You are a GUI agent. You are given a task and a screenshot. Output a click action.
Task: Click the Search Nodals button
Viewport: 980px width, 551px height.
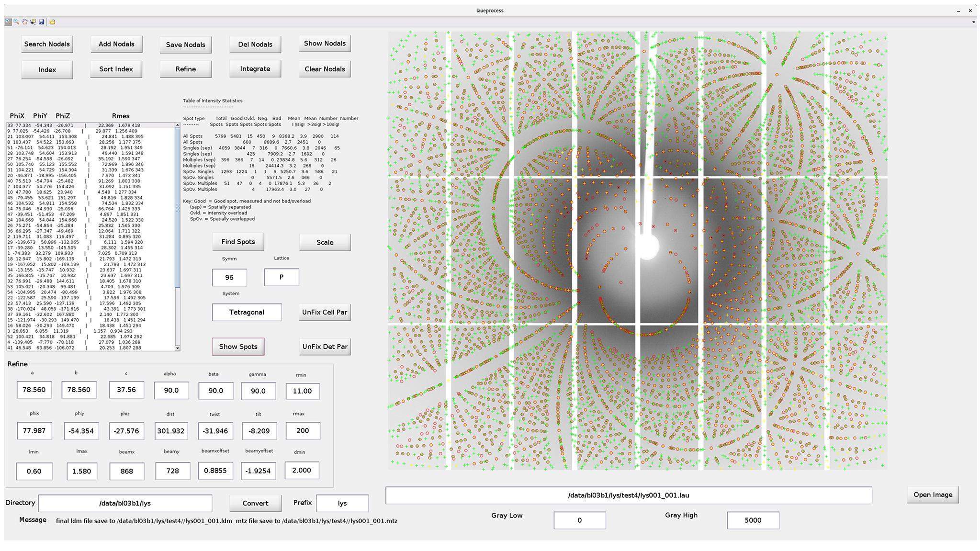pyautogui.click(x=47, y=44)
